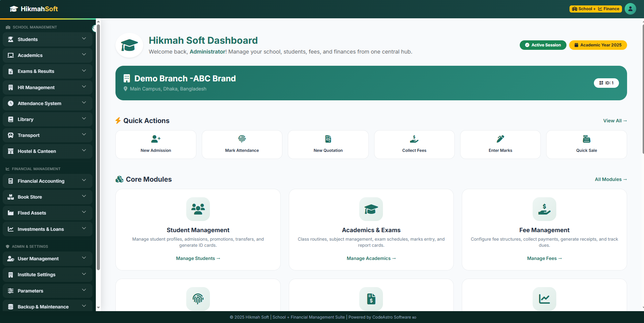This screenshot has width=644, height=323.
Task: Expand the Exams & Results chevron
Action: point(84,71)
